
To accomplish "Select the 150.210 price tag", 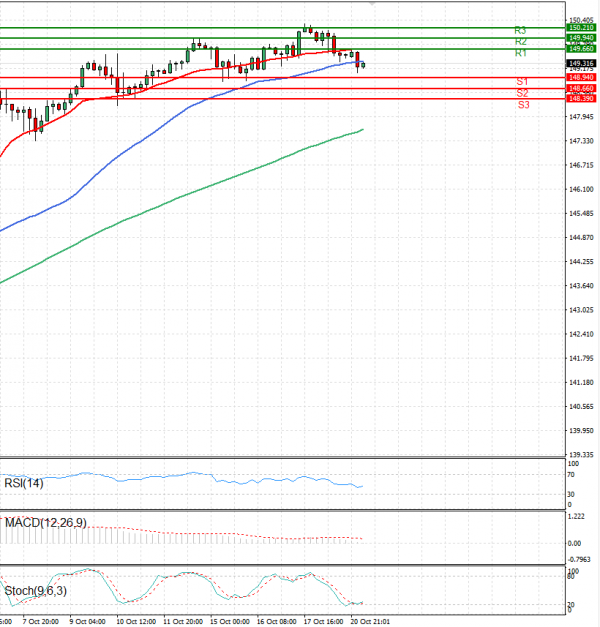I will [581, 28].
